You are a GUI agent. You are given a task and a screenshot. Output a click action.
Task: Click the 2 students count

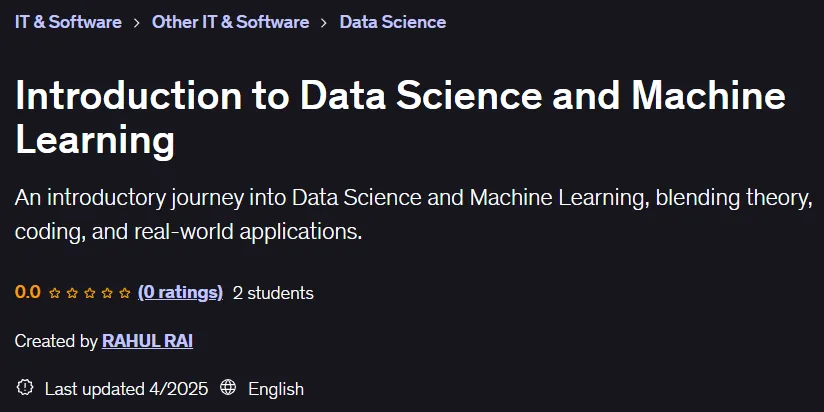click(273, 293)
